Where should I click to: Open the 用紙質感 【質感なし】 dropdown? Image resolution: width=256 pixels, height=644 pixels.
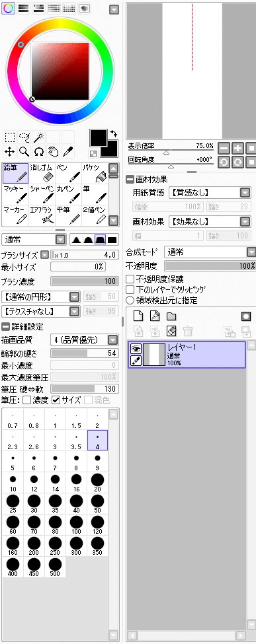(x=245, y=193)
